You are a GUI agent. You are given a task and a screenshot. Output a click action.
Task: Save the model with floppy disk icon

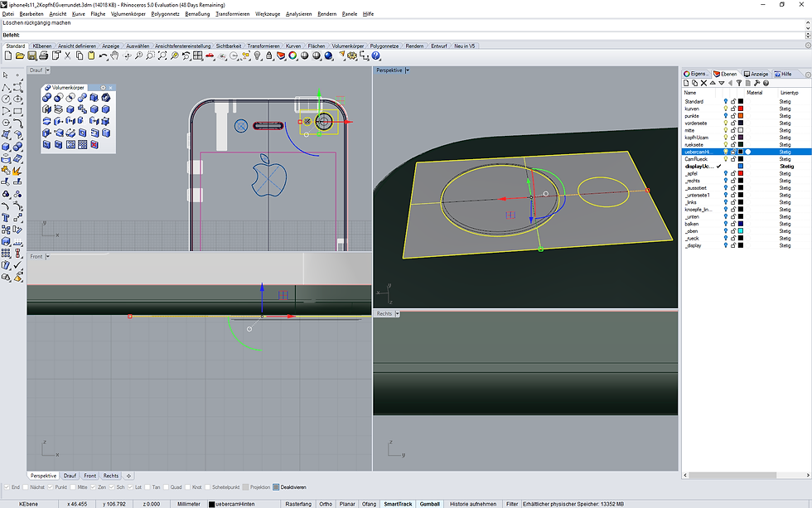pos(31,56)
